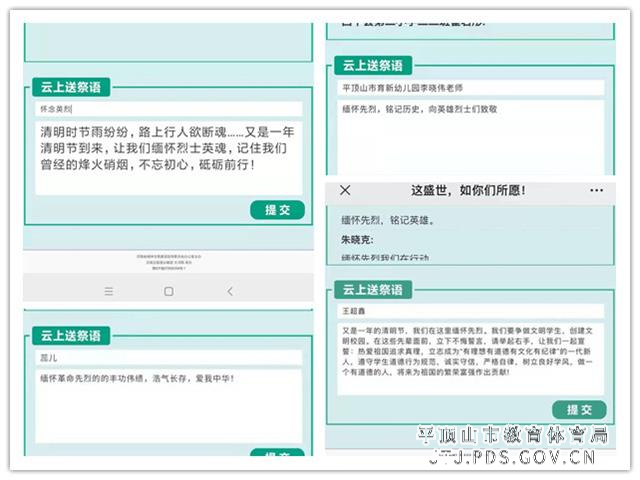Focus the message text 缅怀革命先烈的丰功伟绩
This screenshot has width=640, height=480.
pos(167,400)
